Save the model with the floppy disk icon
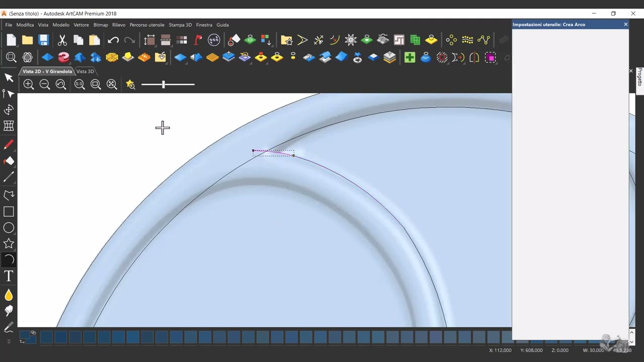The height and width of the screenshot is (362, 644). coord(44,40)
